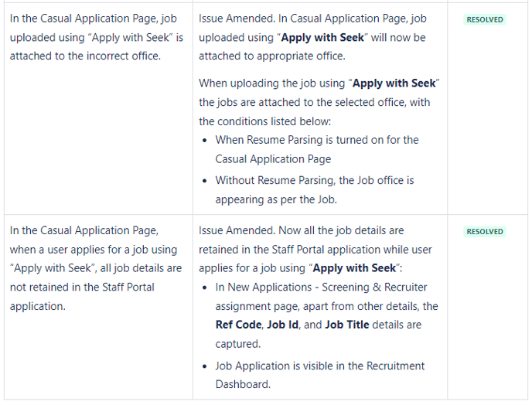The image size is (532, 405).
Task: Click "Casual Application Page" in first bullet
Action: [x=273, y=159]
